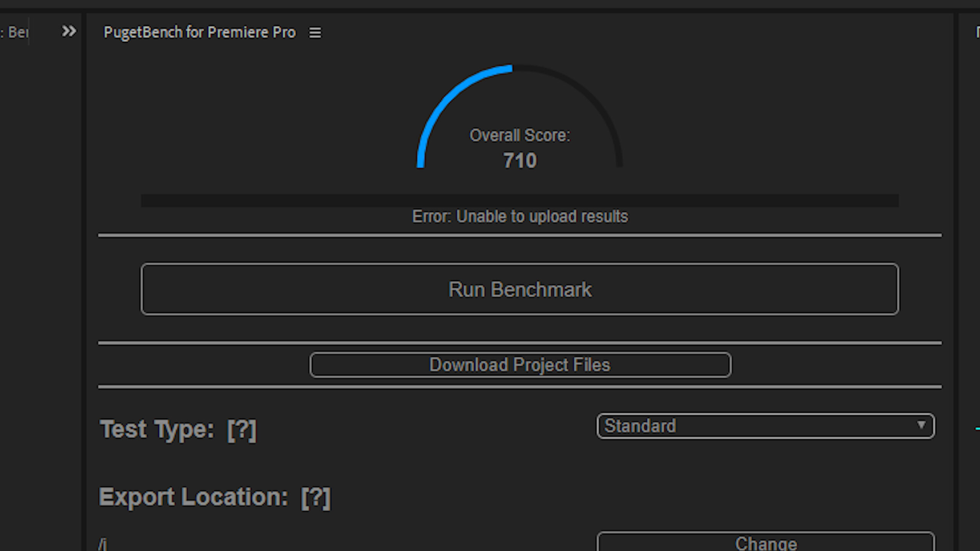Click the Overall Score gauge arc

point(519,116)
